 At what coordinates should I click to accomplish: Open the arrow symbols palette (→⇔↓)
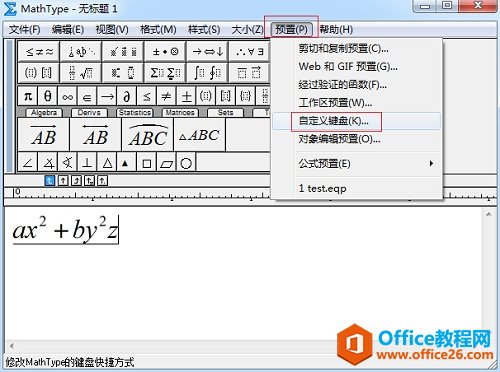[207, 51]
